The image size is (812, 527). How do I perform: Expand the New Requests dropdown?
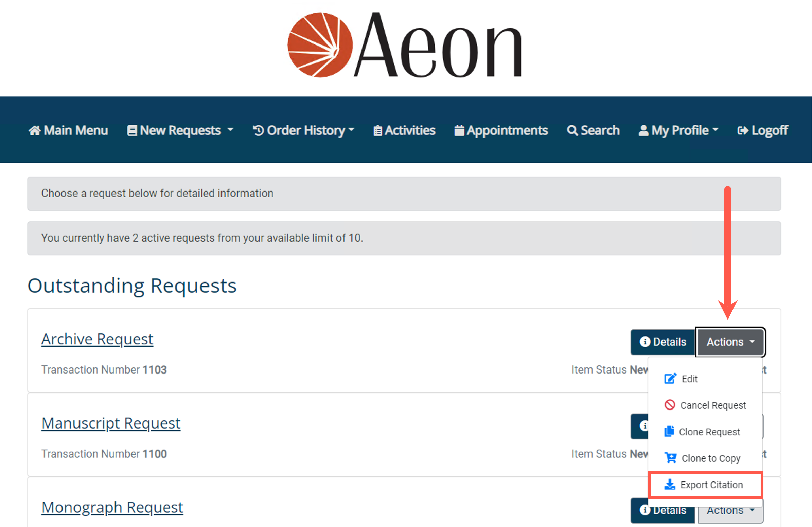(x=180, y=130)
